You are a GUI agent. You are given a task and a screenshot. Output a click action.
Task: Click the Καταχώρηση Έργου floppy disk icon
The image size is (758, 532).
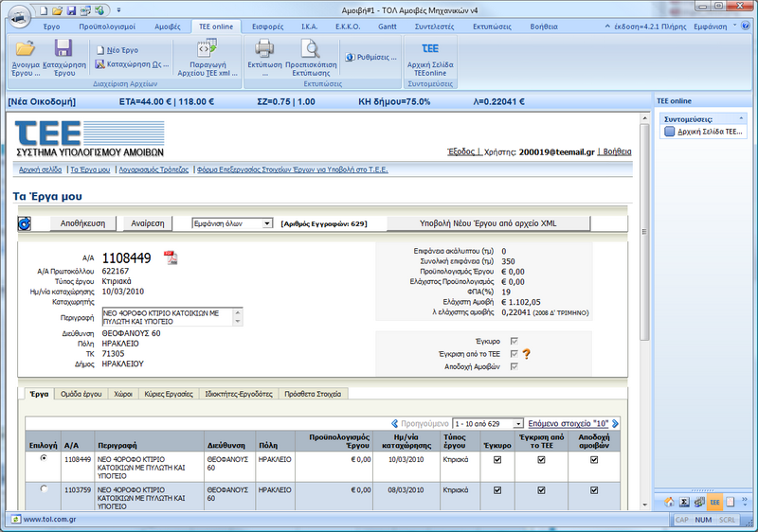[x=63, y=49]
